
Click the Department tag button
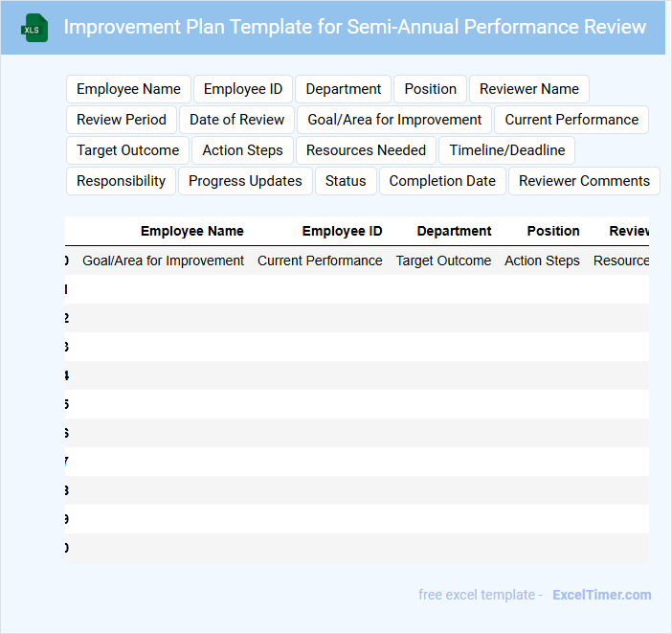[343, 89]
